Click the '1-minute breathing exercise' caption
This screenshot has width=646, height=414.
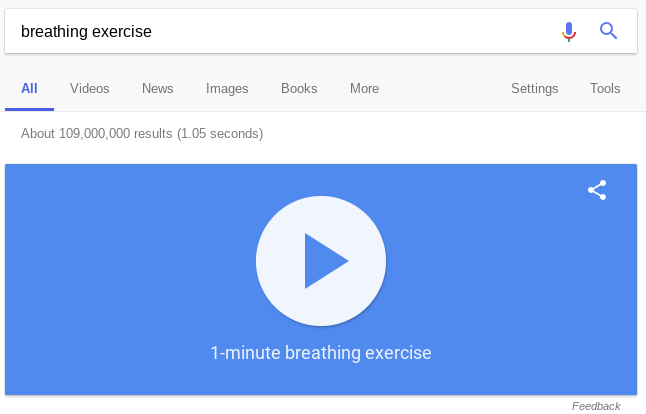[x=321, y=353]
